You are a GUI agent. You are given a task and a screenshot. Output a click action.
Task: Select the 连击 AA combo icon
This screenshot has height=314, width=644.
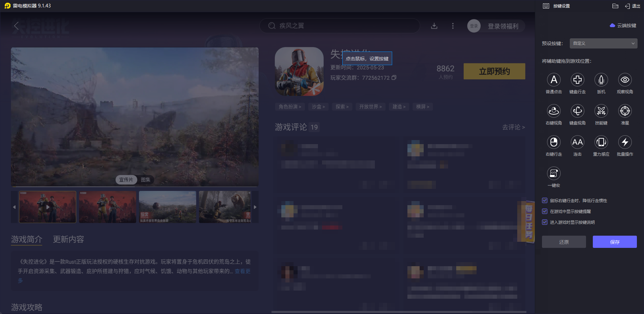tap(578, 142)
